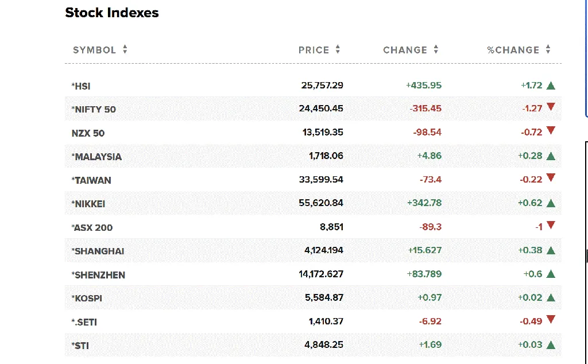Click sort arrows next to %CHANGE
This screenshot has width=588, height=364.
click(548, 50)
